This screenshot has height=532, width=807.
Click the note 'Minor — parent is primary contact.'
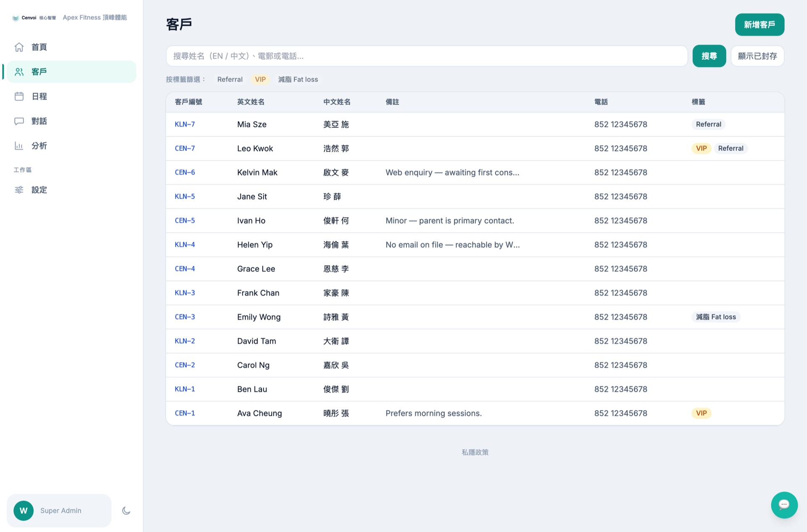450,221
